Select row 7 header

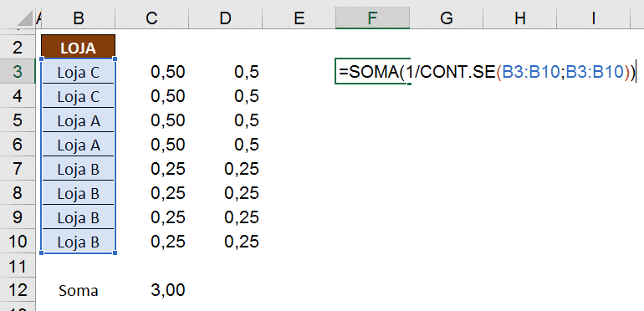18,169
